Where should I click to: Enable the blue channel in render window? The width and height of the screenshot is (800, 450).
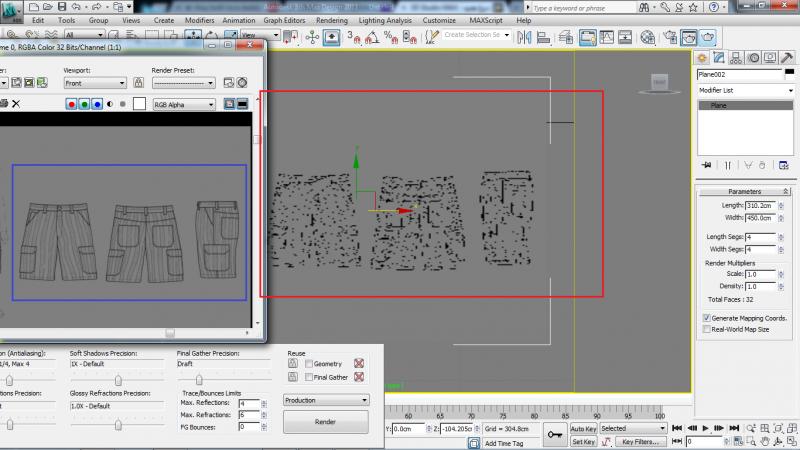[x=98, y=104]
